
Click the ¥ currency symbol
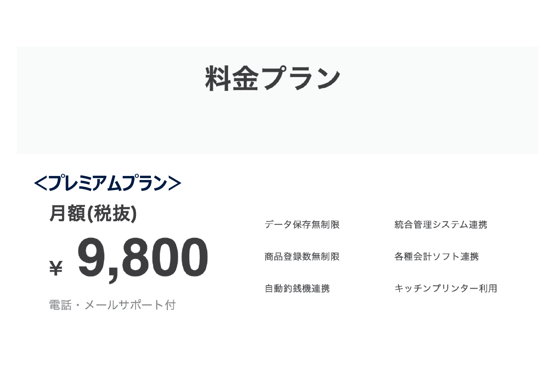tap(56, 268)
